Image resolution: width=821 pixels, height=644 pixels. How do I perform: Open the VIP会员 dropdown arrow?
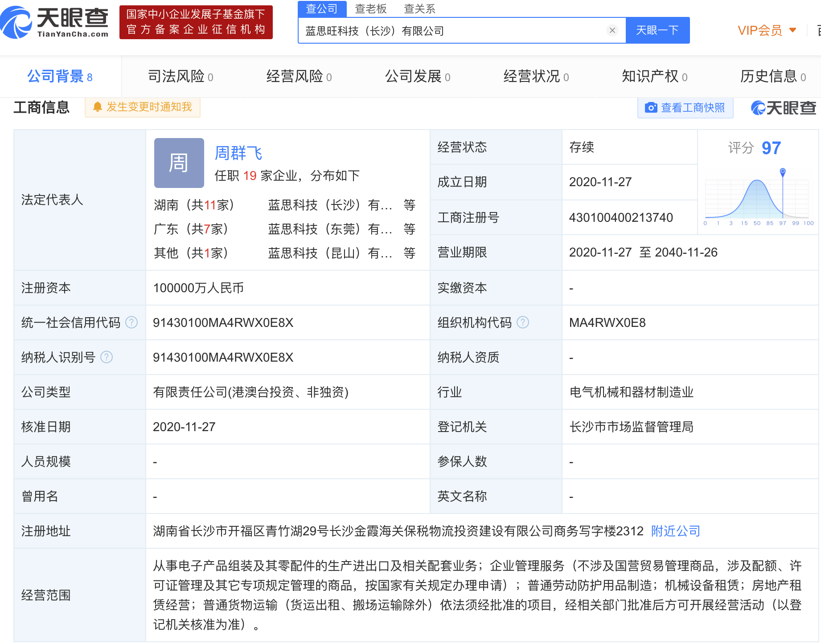(792, 30)
